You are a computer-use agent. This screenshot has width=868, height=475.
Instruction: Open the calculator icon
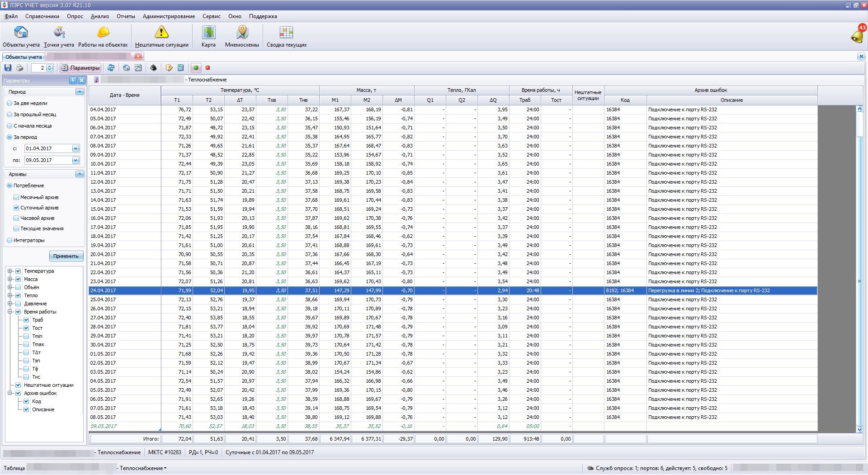pyautogui.click(x=180, y=68)
